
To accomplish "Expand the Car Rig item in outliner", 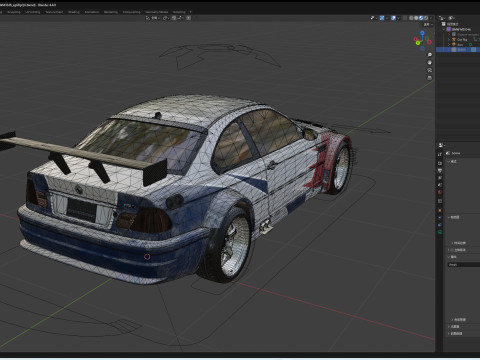I will click(x=449, y=39).
